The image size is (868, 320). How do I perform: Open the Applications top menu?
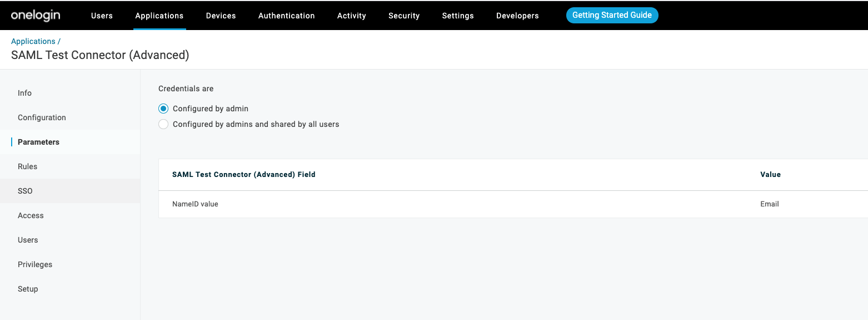159,16
